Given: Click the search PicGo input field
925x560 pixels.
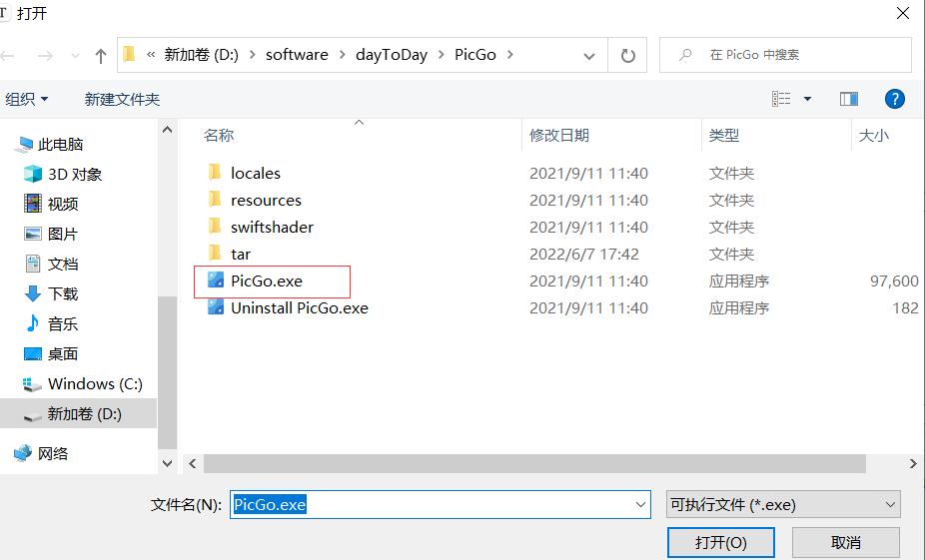Looking at the screenshot, I should 785,55.
